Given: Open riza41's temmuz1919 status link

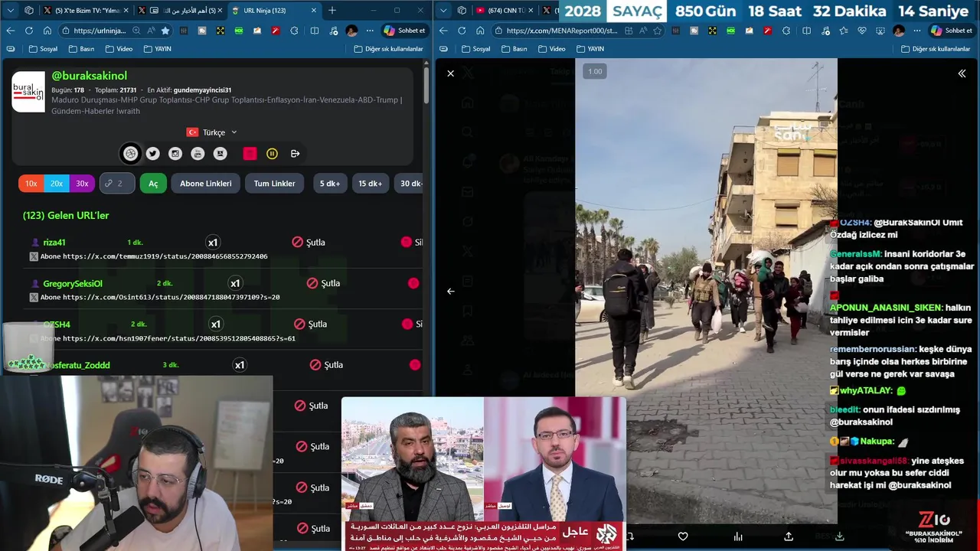Looking at the screenshot, I should 165,256.
